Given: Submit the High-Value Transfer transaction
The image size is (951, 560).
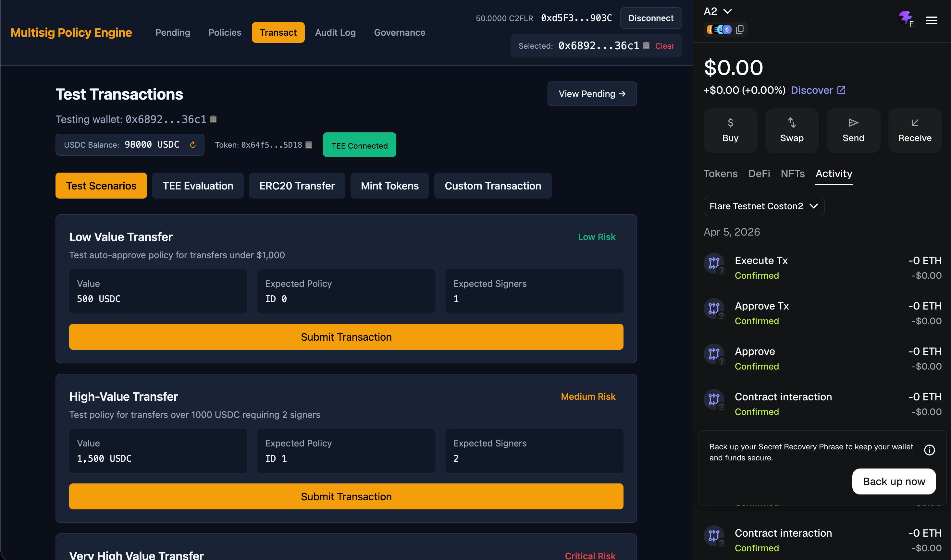Looking at the screenshot, I should tap(346, 497).
